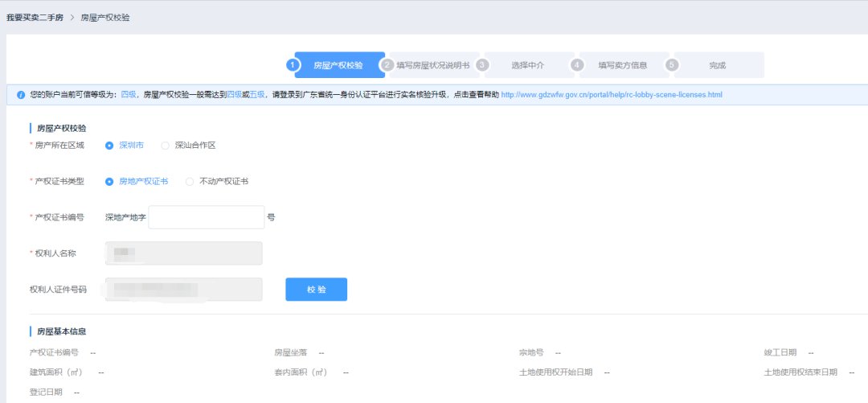The width and height of the screenshot is (868, 403).
Task: Choose 不动产权证书 certificate type
Action: (x=190, y=182)
